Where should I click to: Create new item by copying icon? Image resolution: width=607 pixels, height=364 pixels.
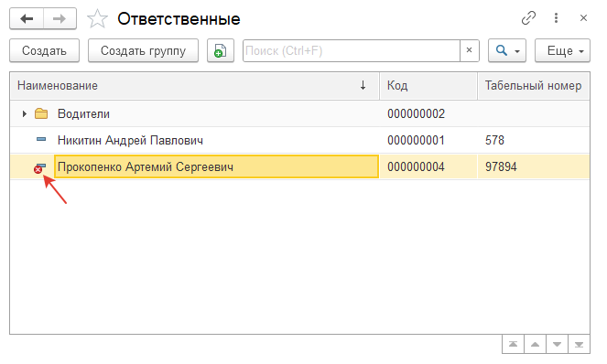click(x=221, y=50)
